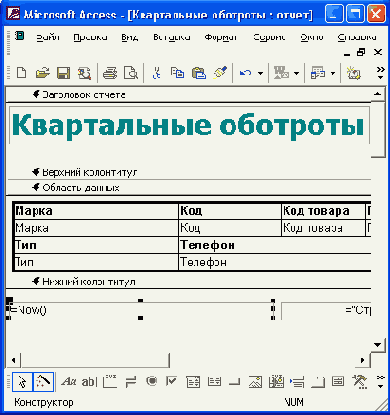Screen dimensions: 390x415
Task: Select the Toggle Button toolbox tool
Action: click(x=131, y=382)
